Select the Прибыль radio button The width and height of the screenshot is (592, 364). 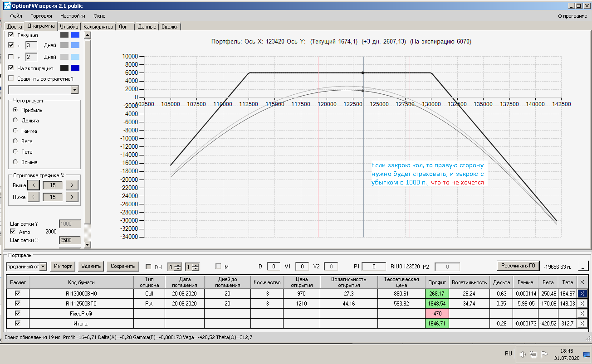click(x=15, y=110)
